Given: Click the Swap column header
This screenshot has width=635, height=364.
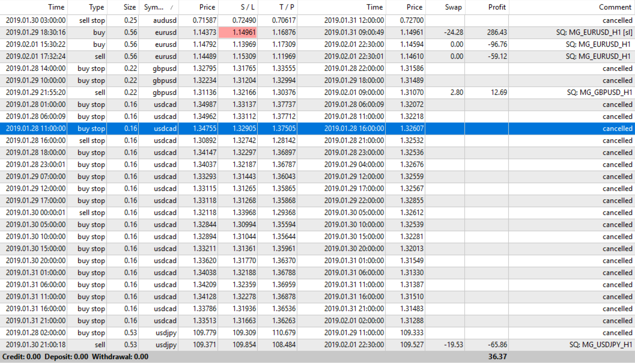Looking at the screenshot, I should (x=453, y=7).
